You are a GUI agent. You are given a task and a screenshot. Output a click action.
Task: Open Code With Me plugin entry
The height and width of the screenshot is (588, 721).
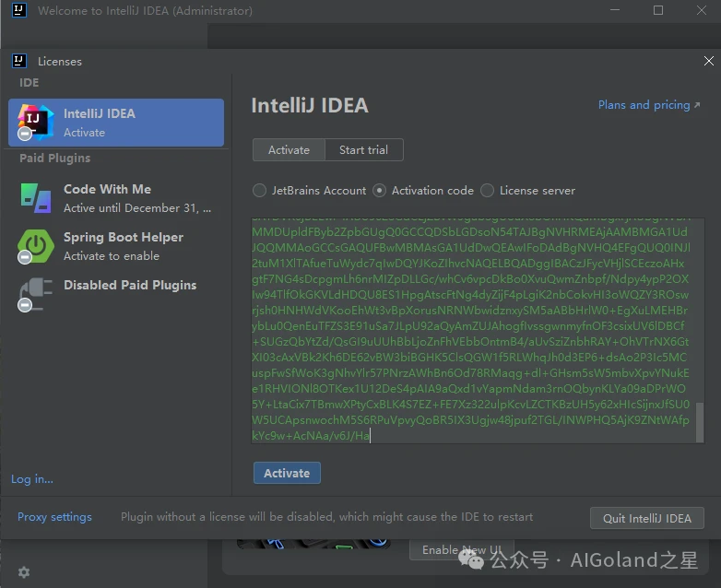click(116, 198)
